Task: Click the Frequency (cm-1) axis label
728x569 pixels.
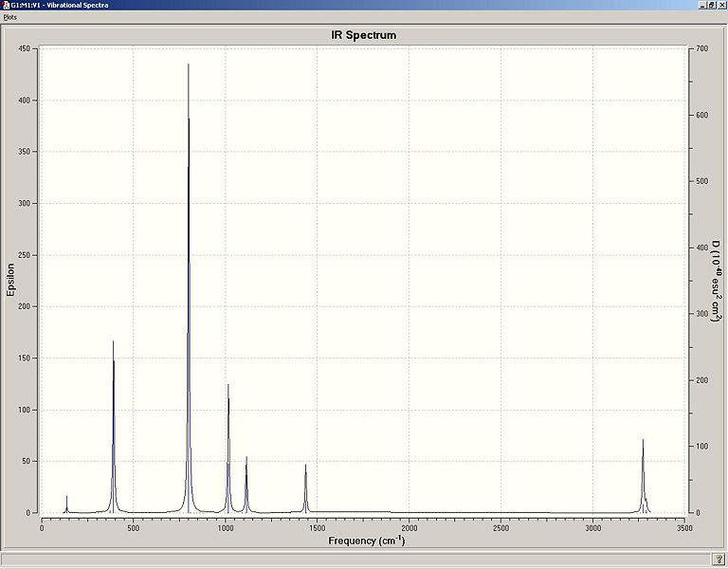Action: [366, 541]
